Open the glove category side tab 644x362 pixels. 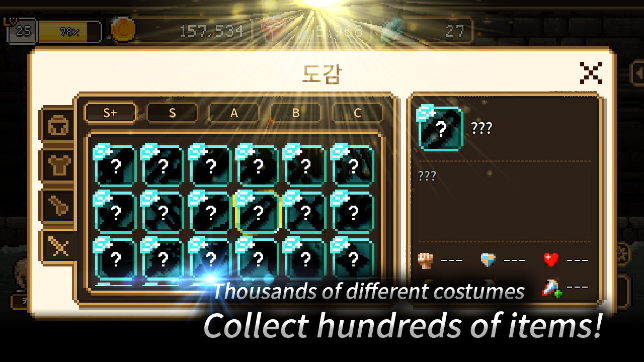58,205
